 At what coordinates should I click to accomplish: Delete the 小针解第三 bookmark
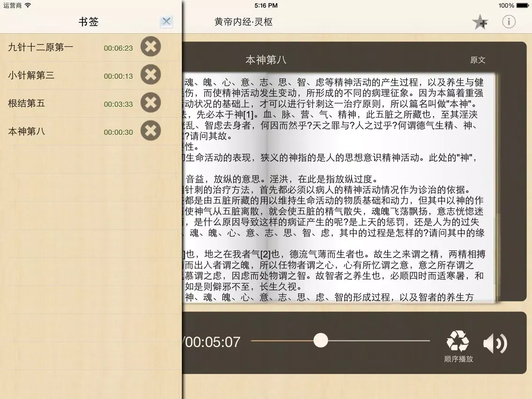[151, 74]
